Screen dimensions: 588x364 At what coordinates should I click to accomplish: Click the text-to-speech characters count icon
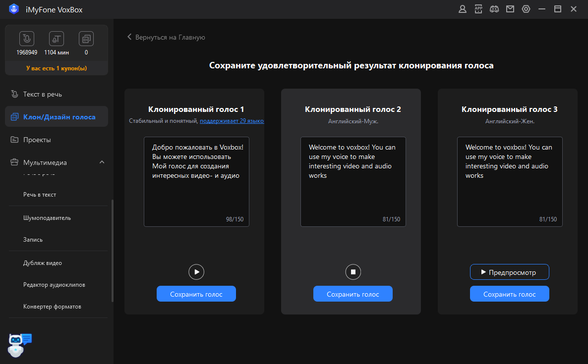pos(27,39)
